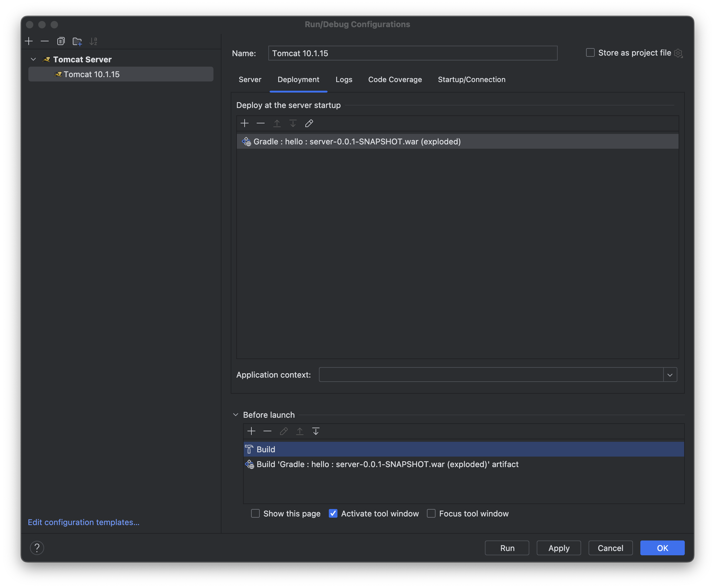This screenshot has width=715, height=588.
Task: Click into the Name text field
Action: pyautogui.click(x=412, y=53)
